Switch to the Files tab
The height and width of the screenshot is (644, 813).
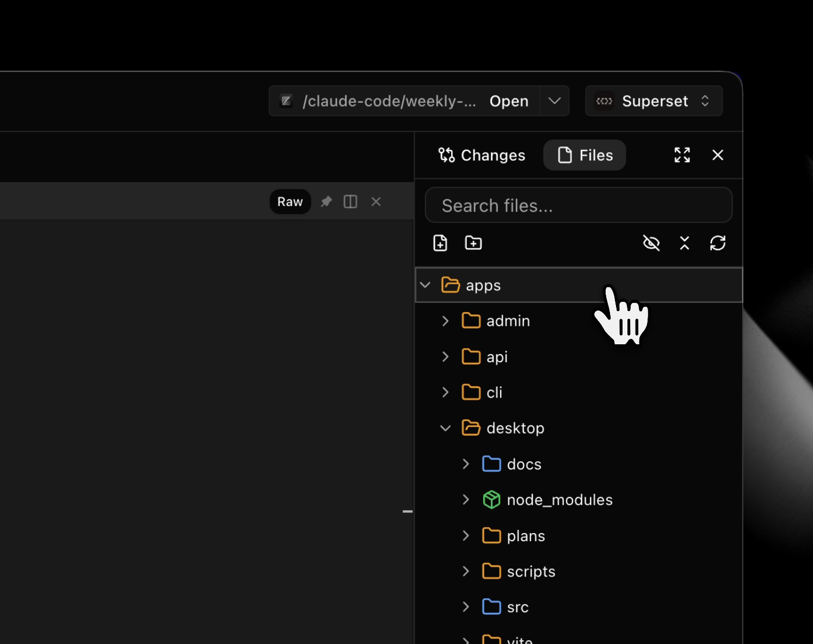[584, 155]
